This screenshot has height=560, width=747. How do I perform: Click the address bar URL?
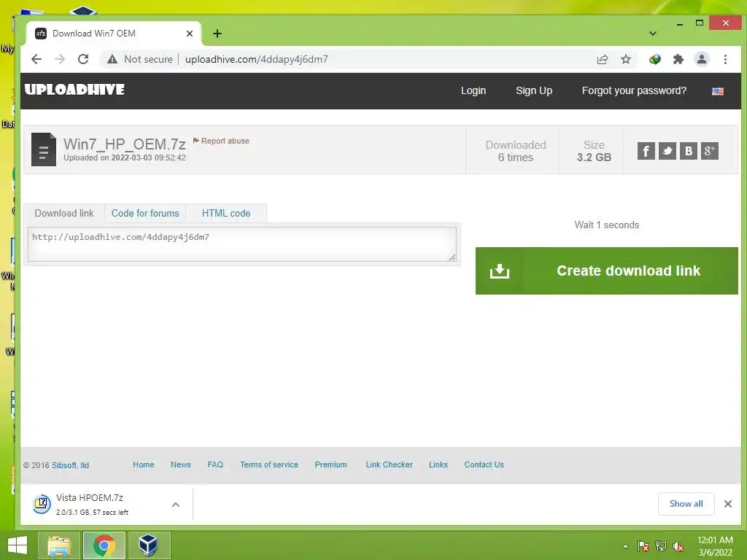[x=256, y=59]
